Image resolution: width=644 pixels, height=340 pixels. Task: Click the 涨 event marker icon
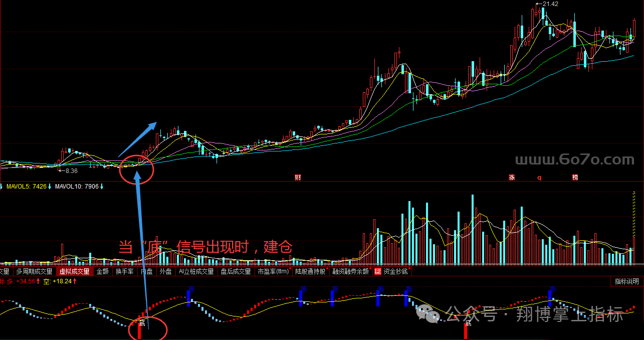[x=512, y=178]
